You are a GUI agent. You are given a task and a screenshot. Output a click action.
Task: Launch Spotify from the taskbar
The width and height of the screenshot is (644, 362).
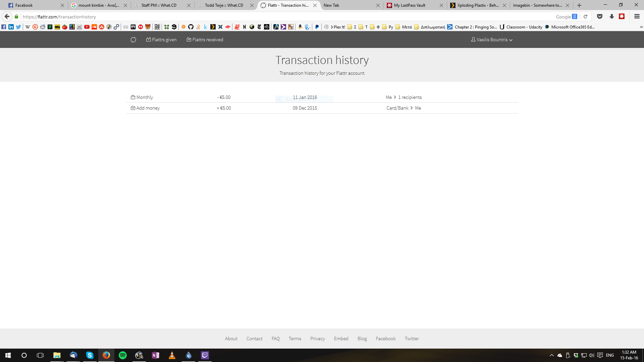(123, 355)
